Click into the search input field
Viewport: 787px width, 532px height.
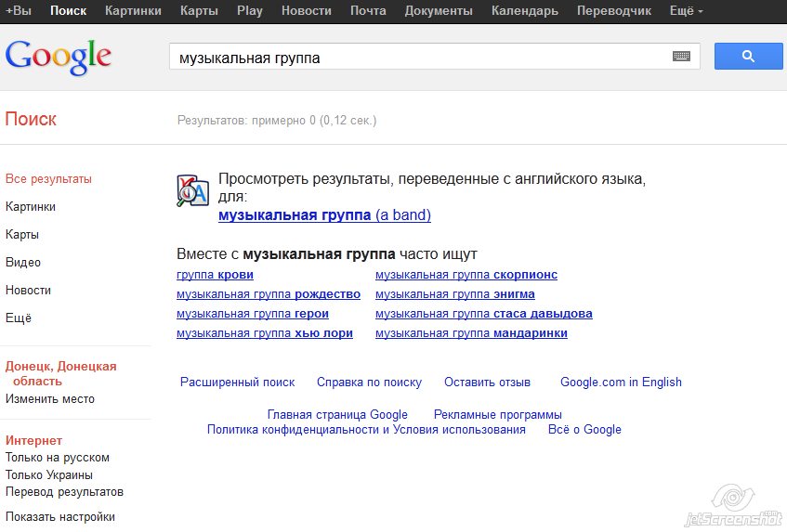(x=418, y=58)
